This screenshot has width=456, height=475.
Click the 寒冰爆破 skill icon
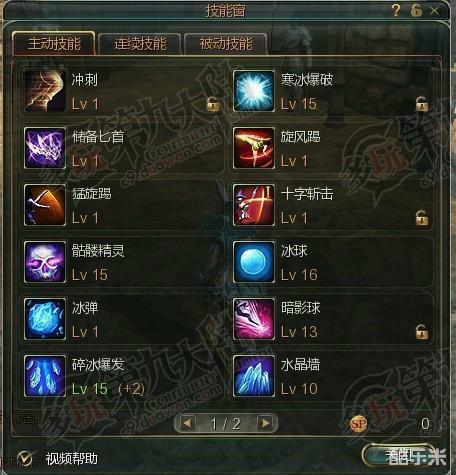(x=254, y=91)
